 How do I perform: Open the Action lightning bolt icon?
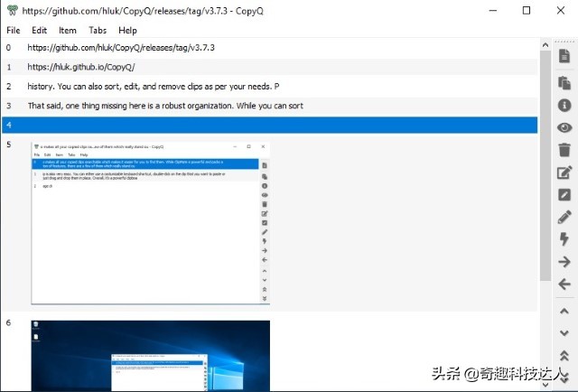564,239
